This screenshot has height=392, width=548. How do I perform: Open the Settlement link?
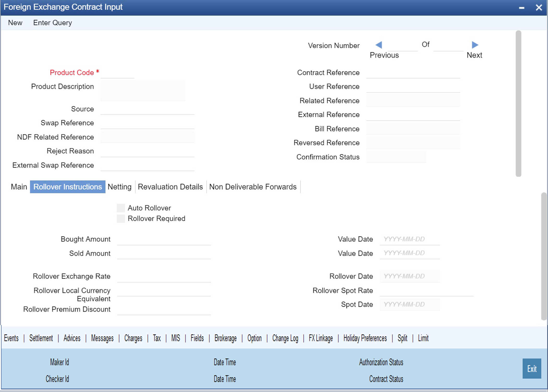(x=41, y=338)
